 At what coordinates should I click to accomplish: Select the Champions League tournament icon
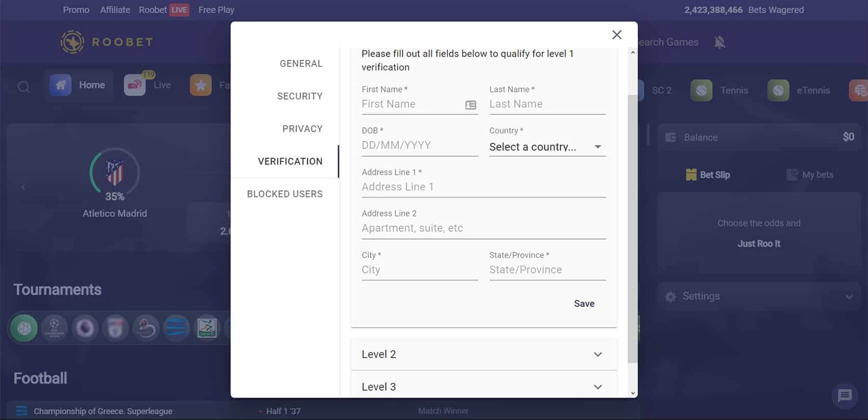click(x=54, y=328)
